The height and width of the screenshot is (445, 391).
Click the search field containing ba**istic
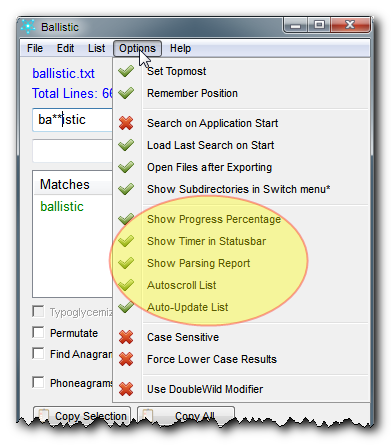[x=73, y=120]
